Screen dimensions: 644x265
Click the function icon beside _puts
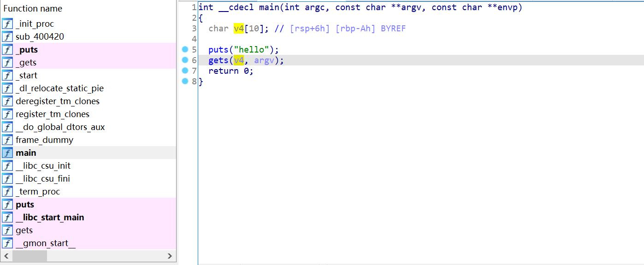(7, 50)
